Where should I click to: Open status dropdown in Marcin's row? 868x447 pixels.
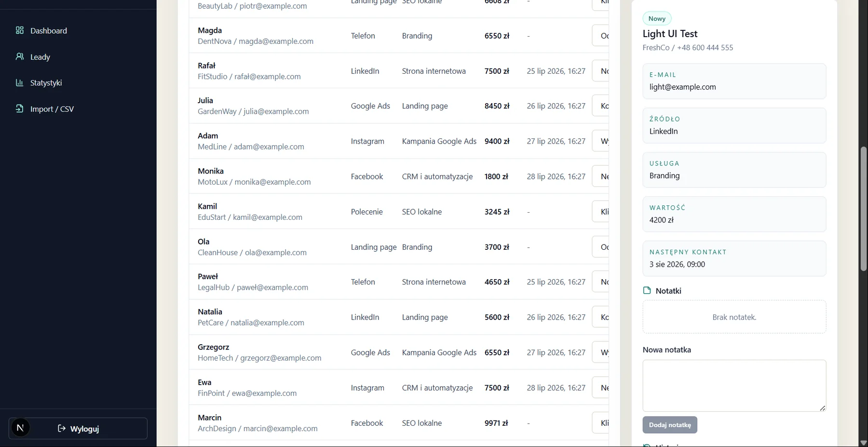600,423
